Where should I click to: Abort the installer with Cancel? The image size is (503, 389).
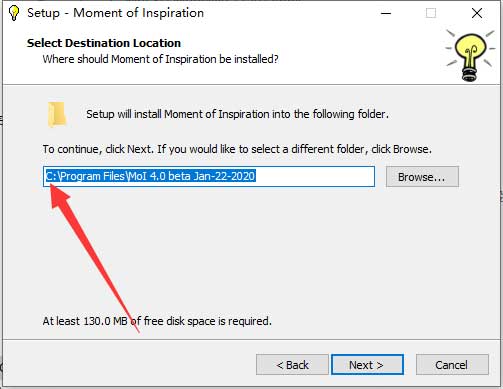click(452, 365)
